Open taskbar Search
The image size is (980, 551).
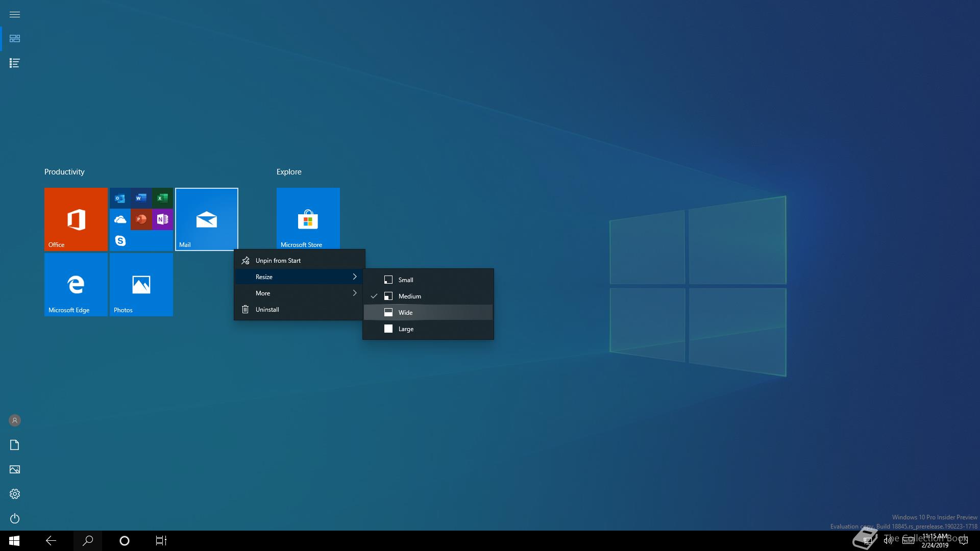click(x=88, y=541)
